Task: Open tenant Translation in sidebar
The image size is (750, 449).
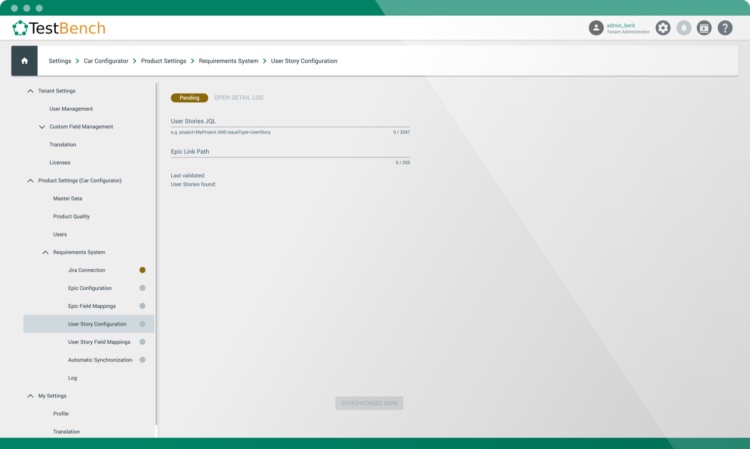Action: pyautogui.click(x=63, y=144)
